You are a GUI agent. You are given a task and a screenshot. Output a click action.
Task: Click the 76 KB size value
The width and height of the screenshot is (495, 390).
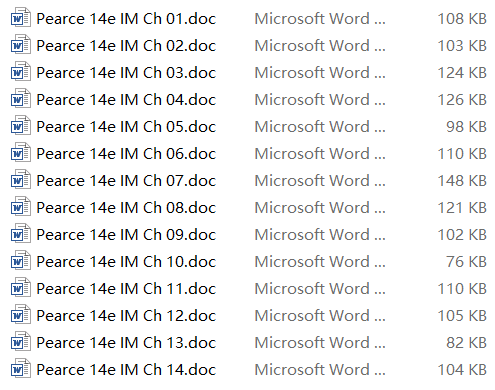pyautogui.click(x=467, y=262)
